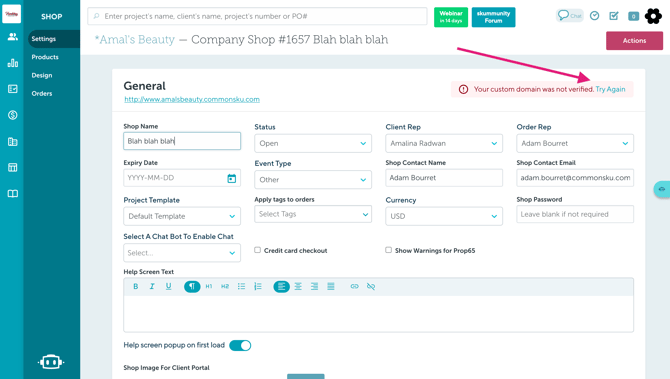Click the Actions button
This screenshot has width=670, height=379.
[634, 41]
